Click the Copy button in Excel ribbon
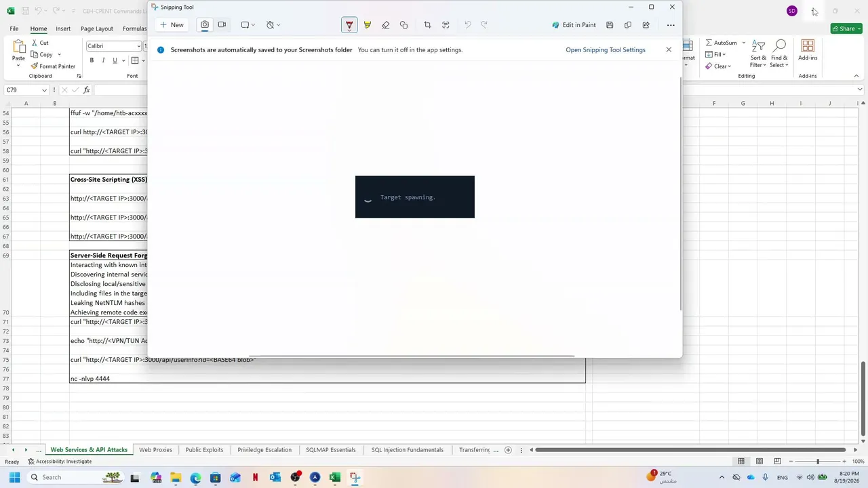The image size is (868, 488). click(42, 54)
